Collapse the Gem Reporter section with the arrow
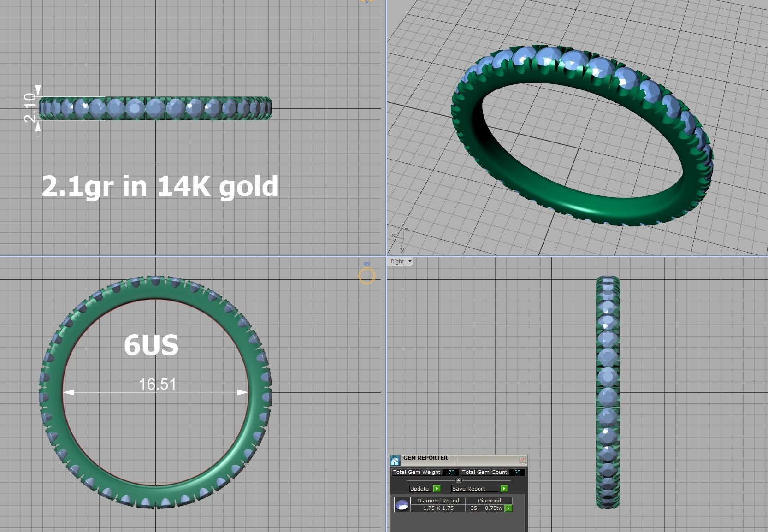This screenshot has height=532, width=768. (458, 480)
